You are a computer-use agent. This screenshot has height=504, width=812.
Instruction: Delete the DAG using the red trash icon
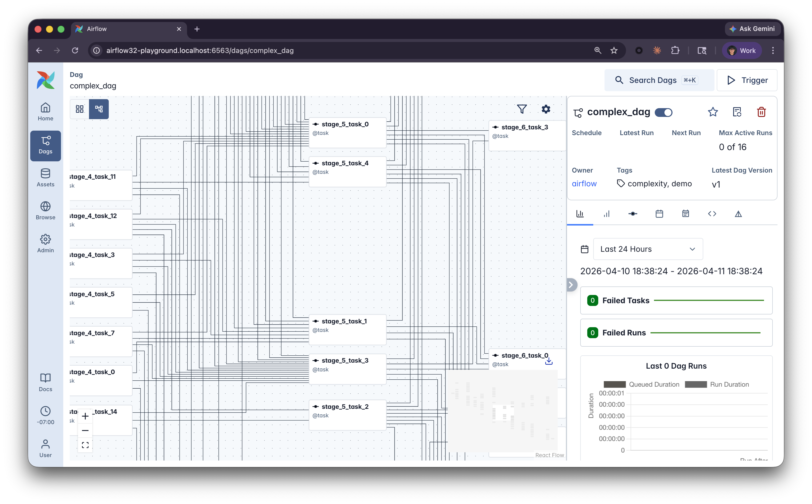pos(761,112)
